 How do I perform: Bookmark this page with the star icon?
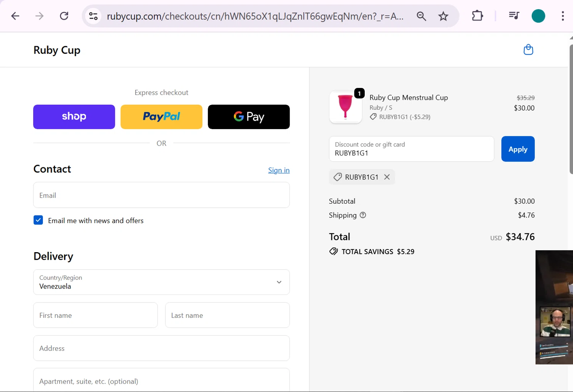click(443, 16)
